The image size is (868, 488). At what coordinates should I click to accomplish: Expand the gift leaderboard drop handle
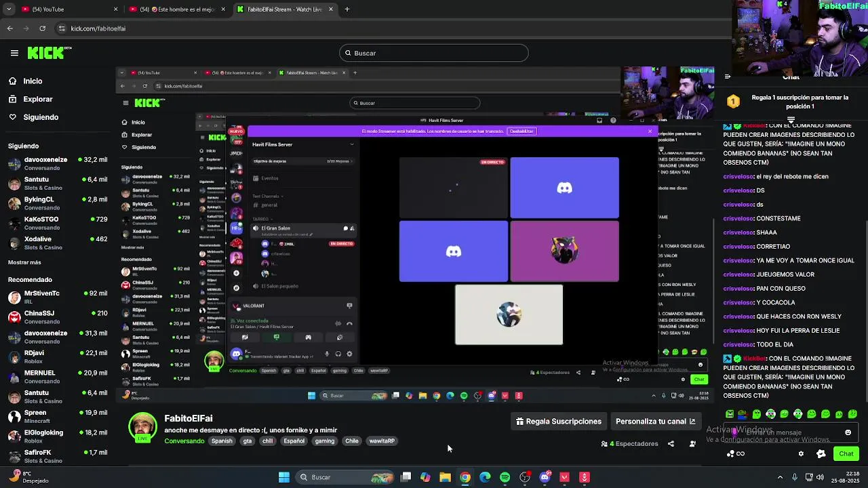coord(791,120)
